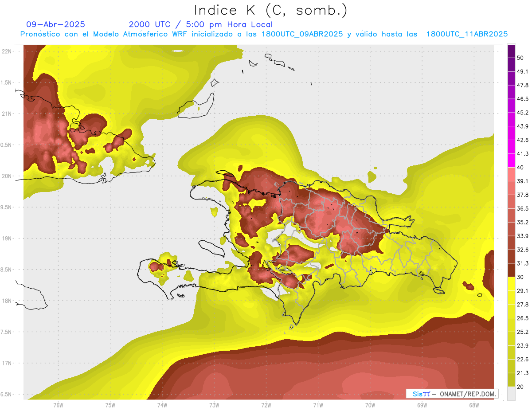Viewport: 532px width, 411px height.
Task: Click the dark purple color band above 50
Action: 511,51
